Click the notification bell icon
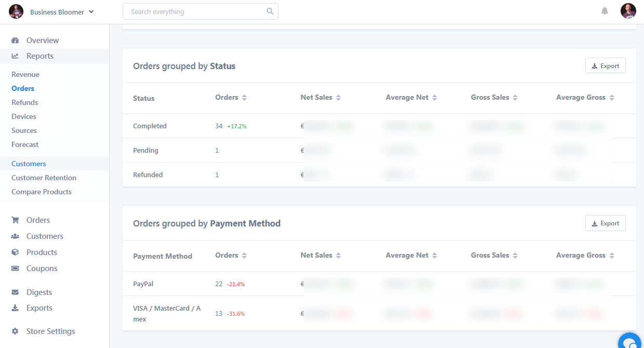Viewport: 644px width, 348px height. (x=604, y=11)
